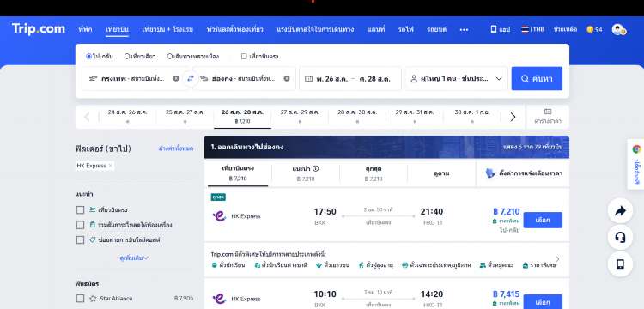Click the Trip.com logo
The image size is (644, 309).
[38, 28]
